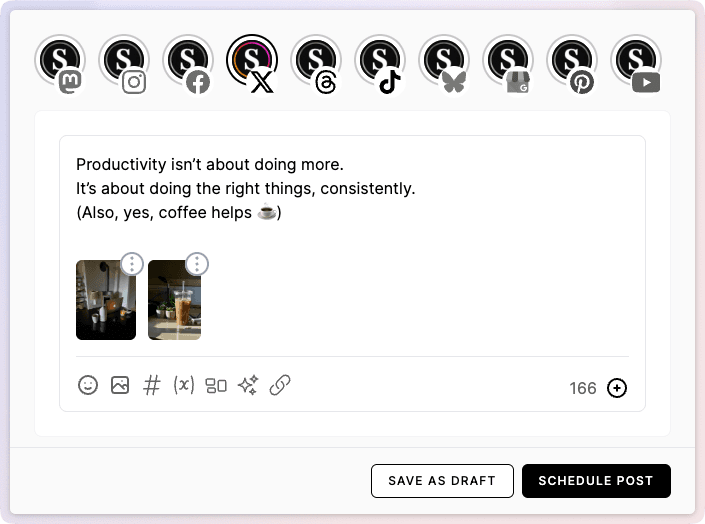Click the add image icon
The width and height of the screenshot is (705, 524).
(120, 385)
